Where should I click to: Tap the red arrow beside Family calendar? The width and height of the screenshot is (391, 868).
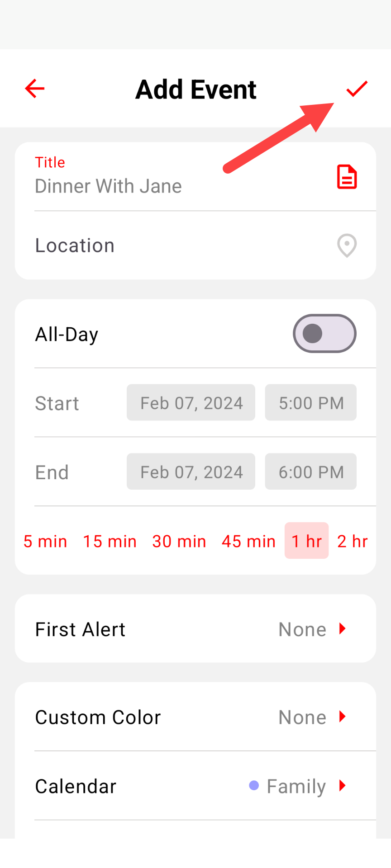coord(343,785)
